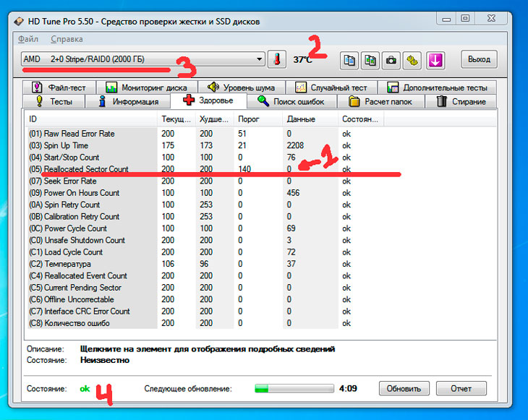528x420 pixels.
Task: Click the 4:09 countdown timer
Action: (x=348, y=389)
